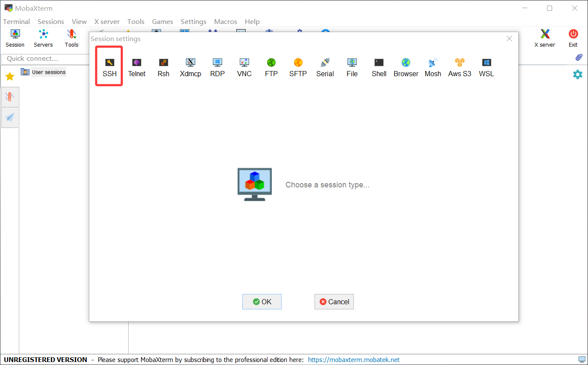This screenshot has height=365, width=588.
Task: Click the paperclip icon at right
Action: tap(579, 57)
